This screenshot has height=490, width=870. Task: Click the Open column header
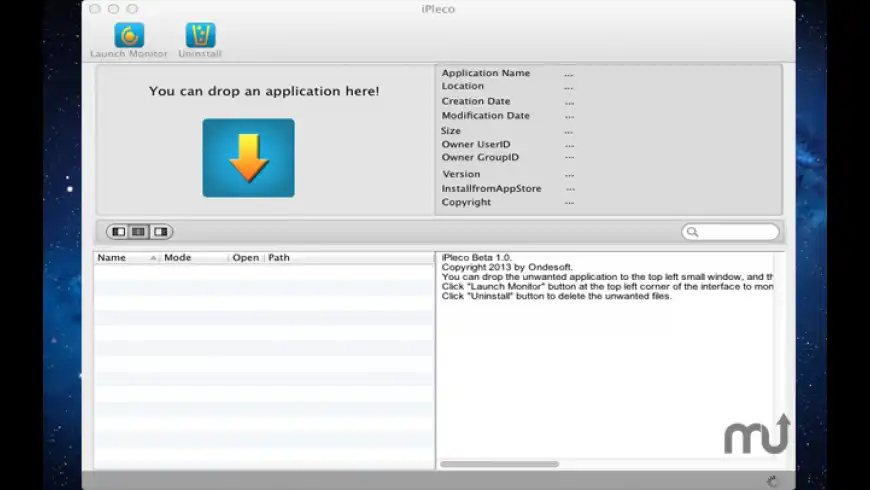click(246, 257)
